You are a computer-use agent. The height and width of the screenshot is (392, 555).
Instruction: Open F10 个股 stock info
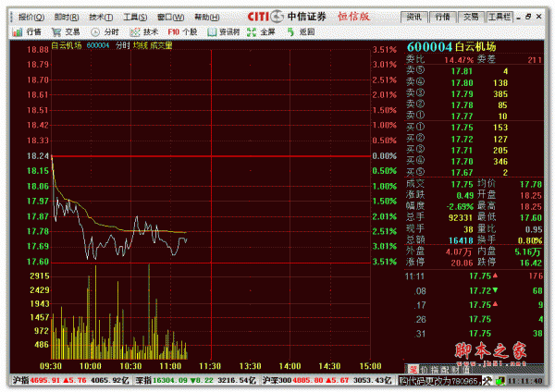point(182,32)
